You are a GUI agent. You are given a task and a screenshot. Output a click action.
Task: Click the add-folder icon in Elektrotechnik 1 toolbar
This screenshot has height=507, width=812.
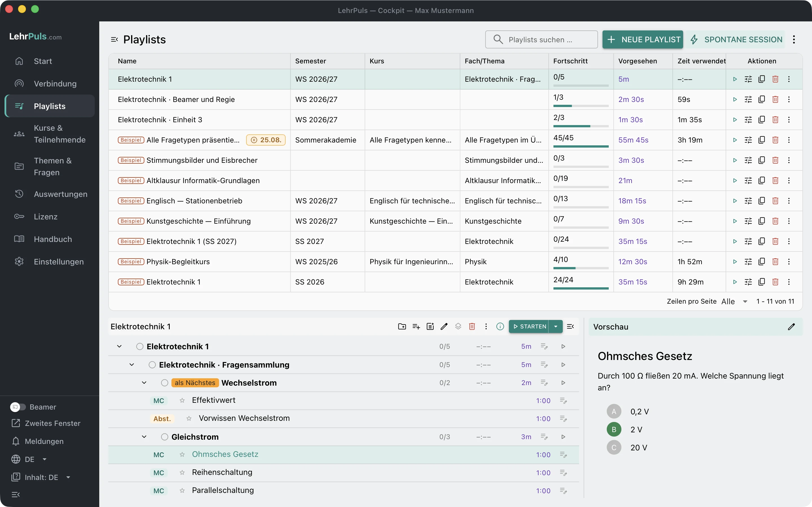402,327
